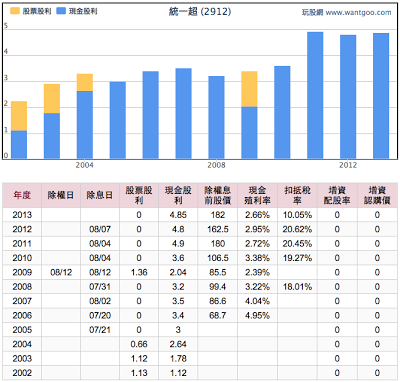400x382 pixels.
Task: Click the 統一超 (2912) chart title
Action: [200, 12]
